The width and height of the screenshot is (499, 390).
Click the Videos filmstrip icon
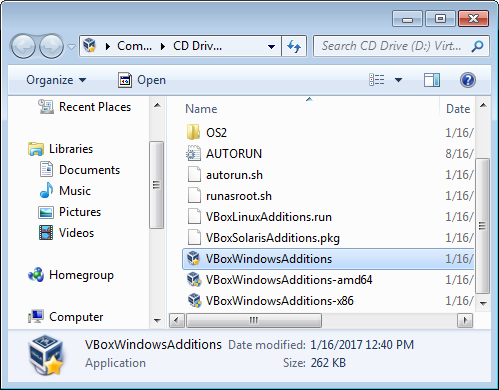click(x=46, y=233)
